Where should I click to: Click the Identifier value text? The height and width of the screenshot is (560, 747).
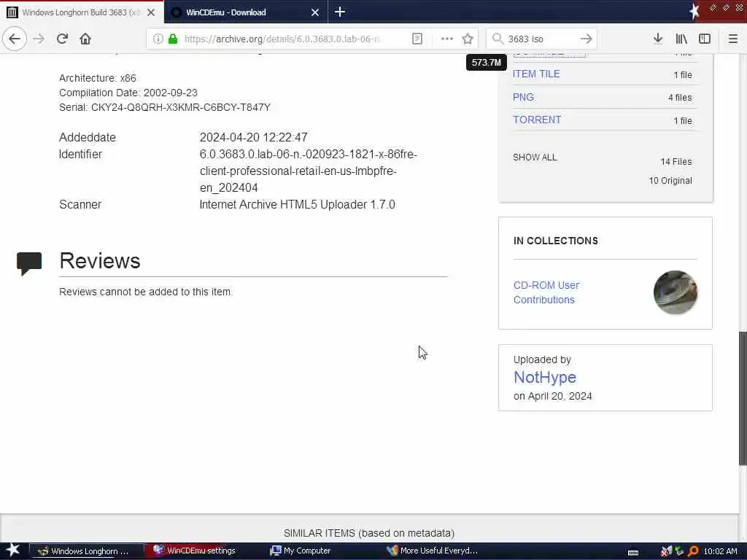point(309,171)
